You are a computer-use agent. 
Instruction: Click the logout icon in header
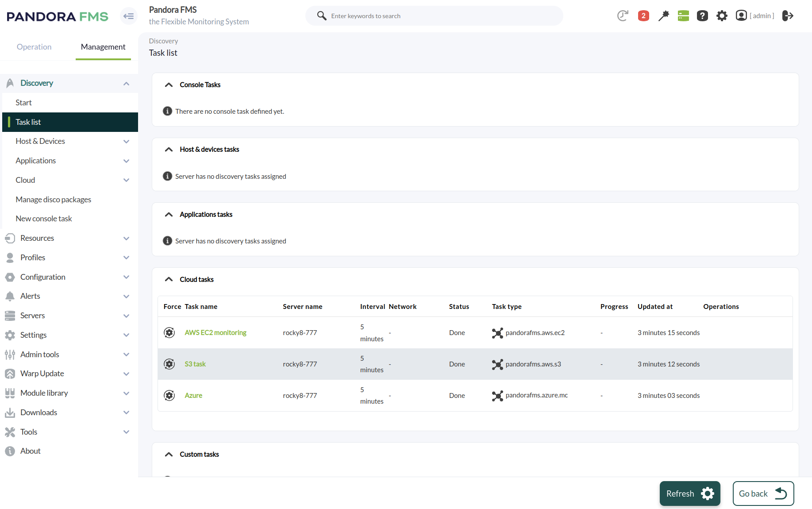click(x=788, y=16)
